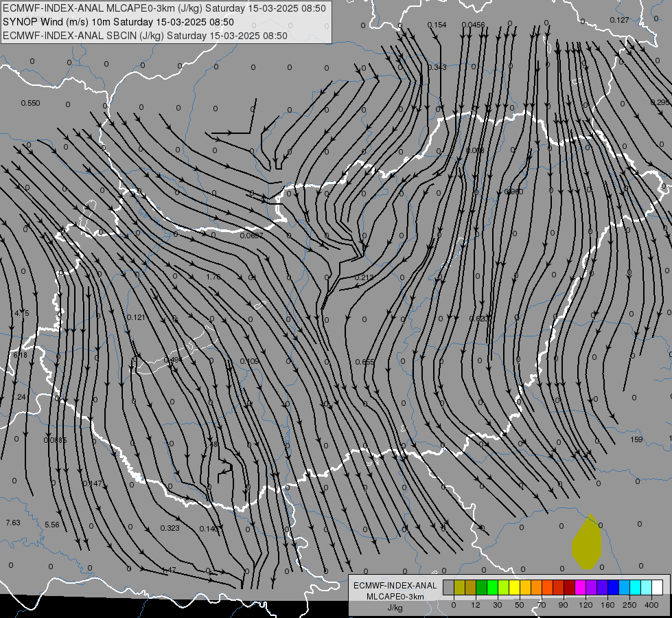
Task: Click the map value '0.121'
Action: click(x=136, y=317)
